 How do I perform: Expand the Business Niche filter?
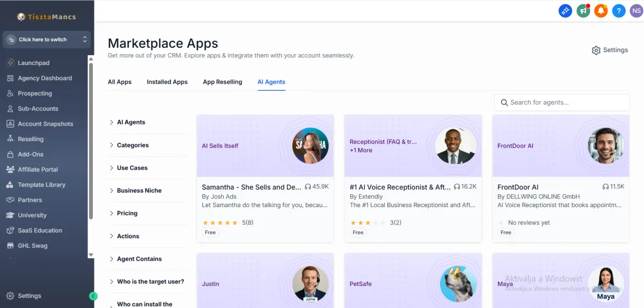click(x=148, y=190)
